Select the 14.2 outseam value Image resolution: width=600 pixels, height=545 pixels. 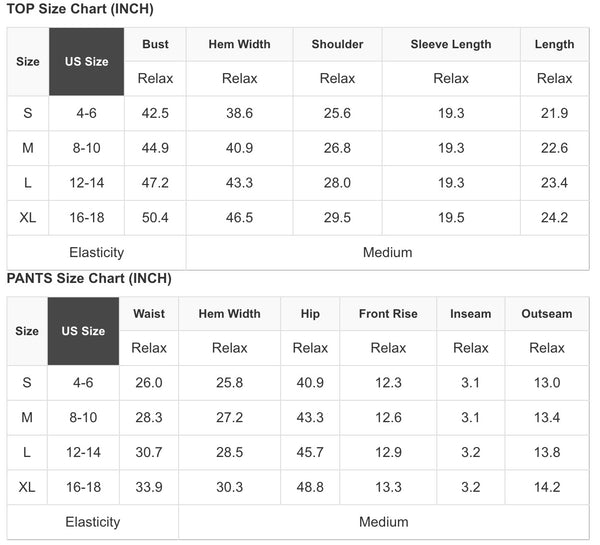pos(547,487)
